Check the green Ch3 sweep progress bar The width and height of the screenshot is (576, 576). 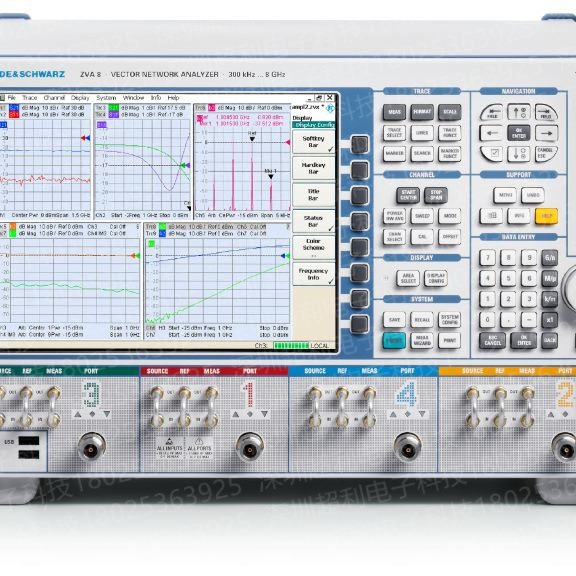[x=291, y=346]
